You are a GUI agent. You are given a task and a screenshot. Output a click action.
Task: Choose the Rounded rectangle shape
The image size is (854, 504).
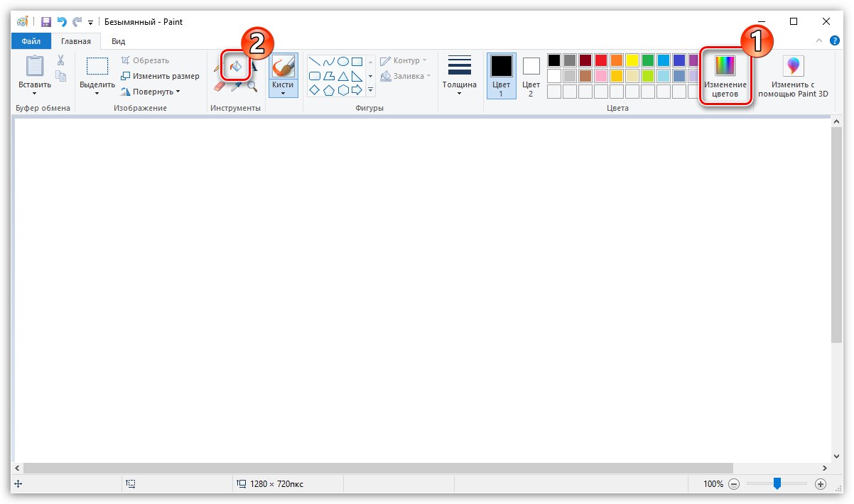[x=315, y=76]
